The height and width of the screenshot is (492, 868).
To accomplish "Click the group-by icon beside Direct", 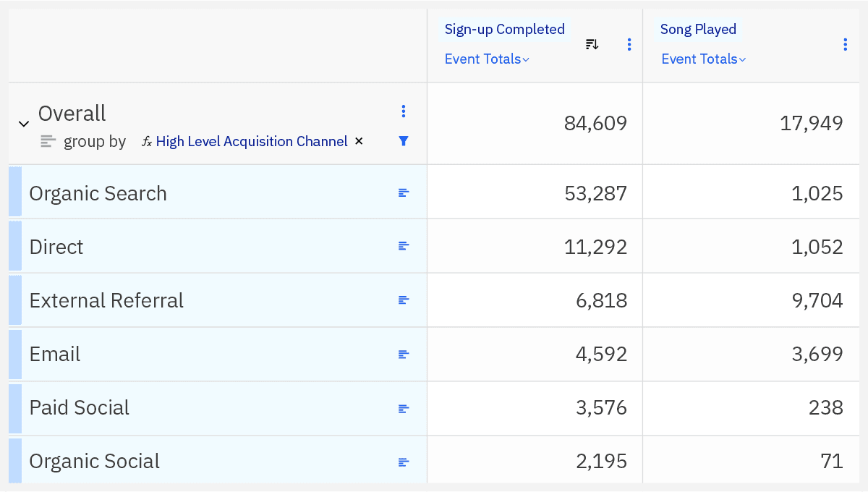I will pos(403,246).
